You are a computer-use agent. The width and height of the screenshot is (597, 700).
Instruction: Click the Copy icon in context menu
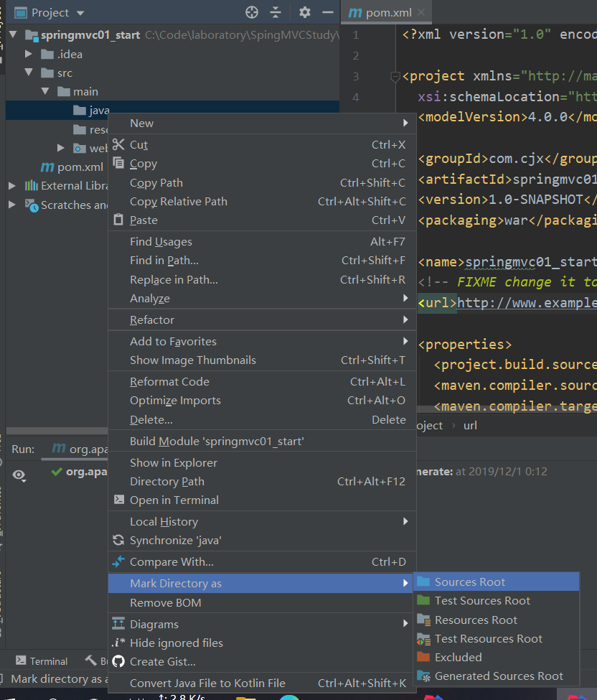(x=118, y=163)
